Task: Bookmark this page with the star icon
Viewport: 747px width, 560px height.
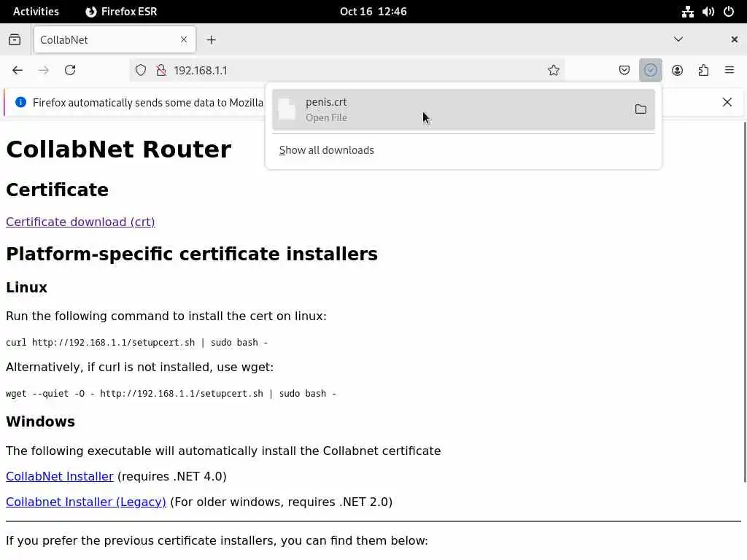Action: point(554,71)
